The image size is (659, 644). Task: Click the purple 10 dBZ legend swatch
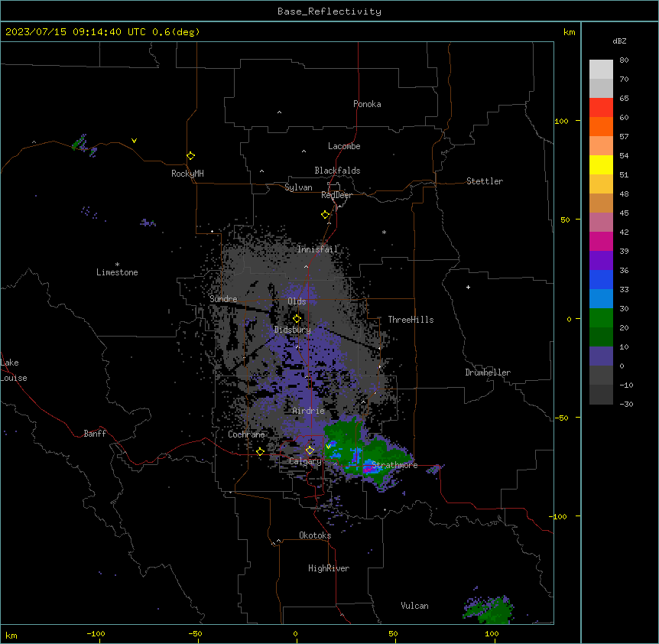click(x=601, y=356)
